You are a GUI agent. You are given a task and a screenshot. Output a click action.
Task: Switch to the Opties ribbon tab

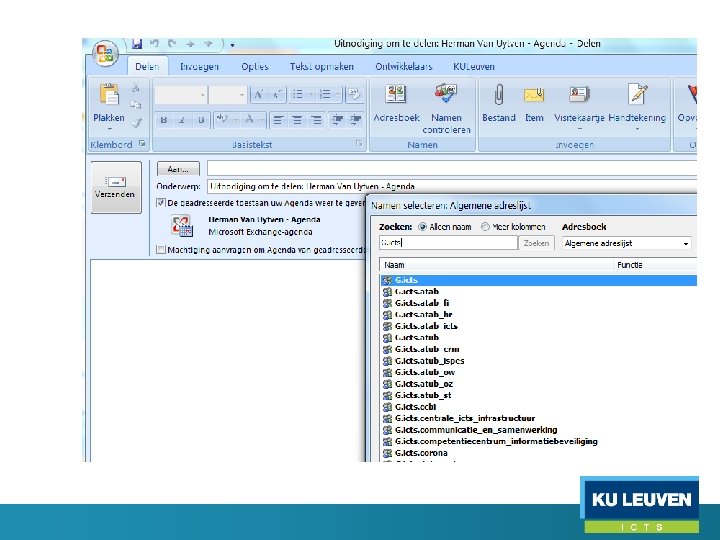coord(255,67)
